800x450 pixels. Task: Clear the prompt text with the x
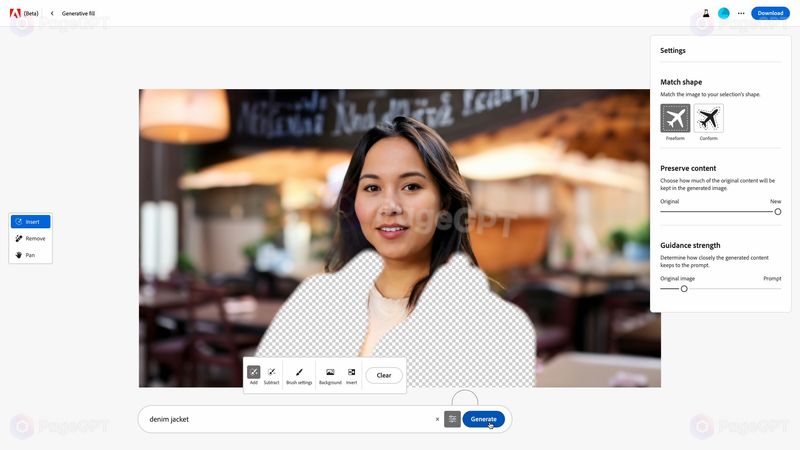coord(437,419)
